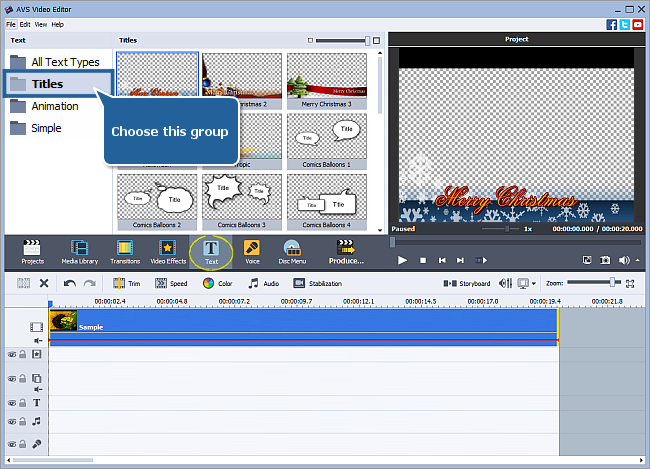Click the playback speed slider
The width and height of the screenshot is (650, 469).
507,228
